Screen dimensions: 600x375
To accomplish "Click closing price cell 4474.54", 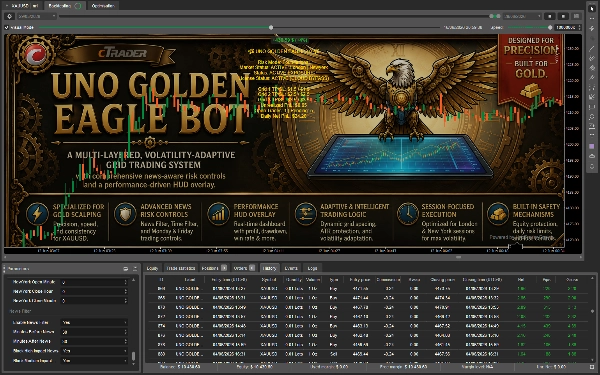I will pyautogui.click(x=442, y=298).
